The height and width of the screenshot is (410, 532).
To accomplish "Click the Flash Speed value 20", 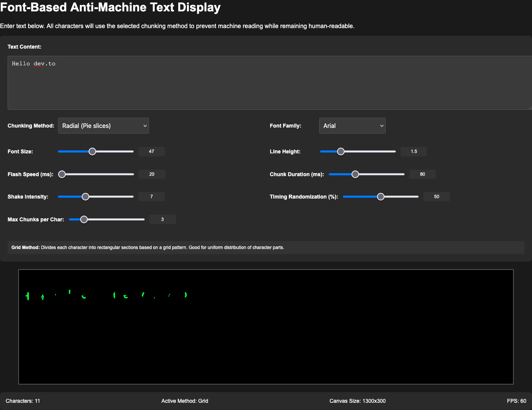I will 152,174.
